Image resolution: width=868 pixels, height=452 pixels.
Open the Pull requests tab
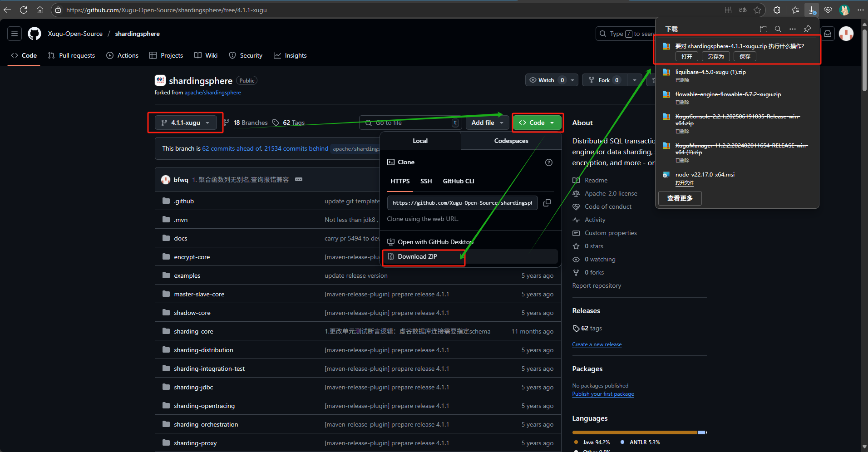71,55
